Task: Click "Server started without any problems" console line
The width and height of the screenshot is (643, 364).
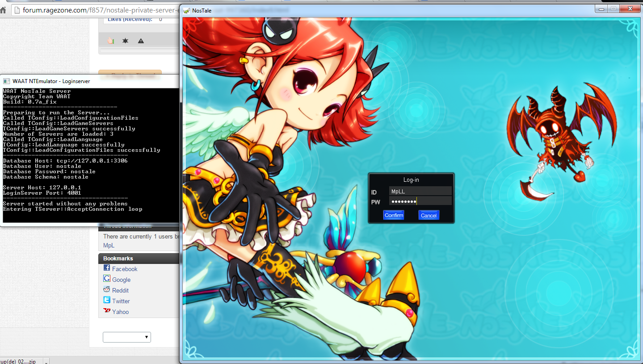Action: pos(65,204)
